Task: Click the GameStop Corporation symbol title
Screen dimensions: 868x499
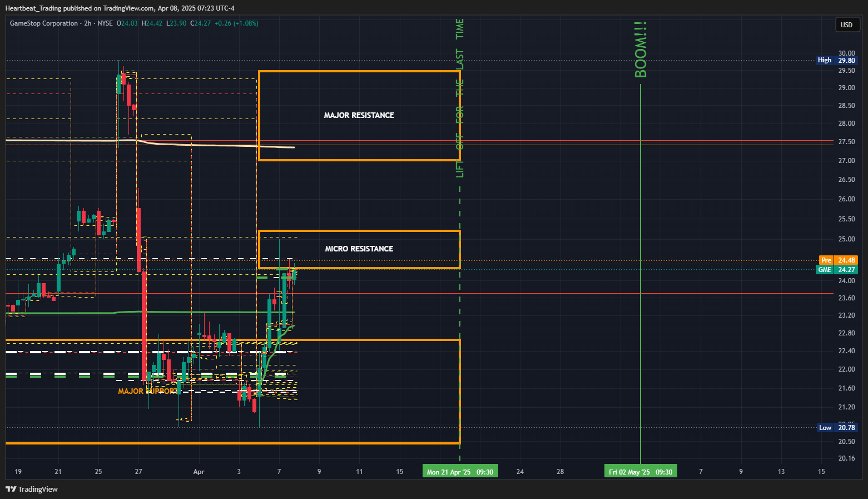Action: (x=44, y=23)
